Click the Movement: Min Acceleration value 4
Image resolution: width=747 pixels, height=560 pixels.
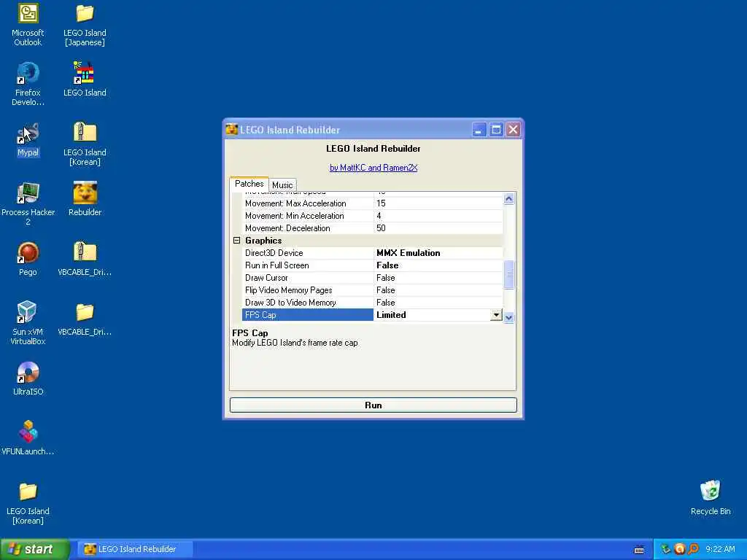(438, 216)
